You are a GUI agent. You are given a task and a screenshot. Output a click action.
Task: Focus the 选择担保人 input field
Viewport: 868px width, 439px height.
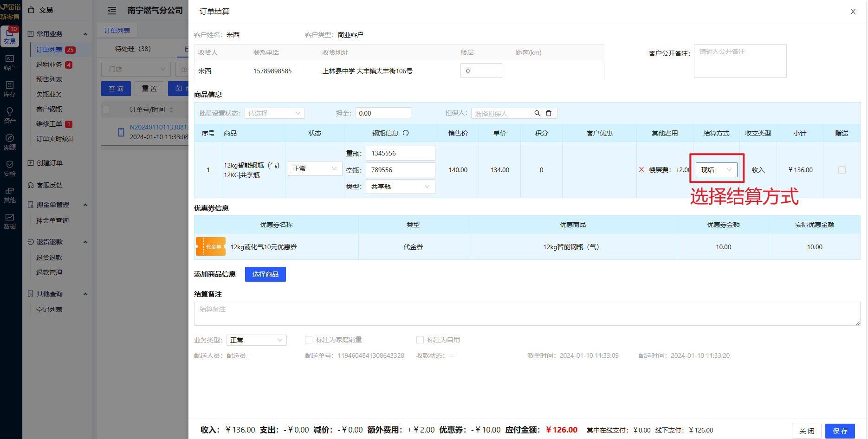coord(500,113)
